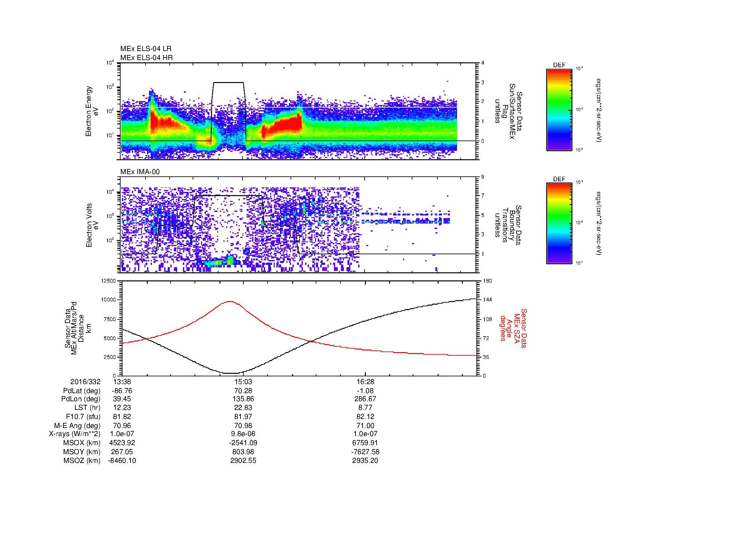The height and width of the screenshot is (534, 756).
Task: Click the X-rays value '9.8e-08'
Action: (243, 434)
